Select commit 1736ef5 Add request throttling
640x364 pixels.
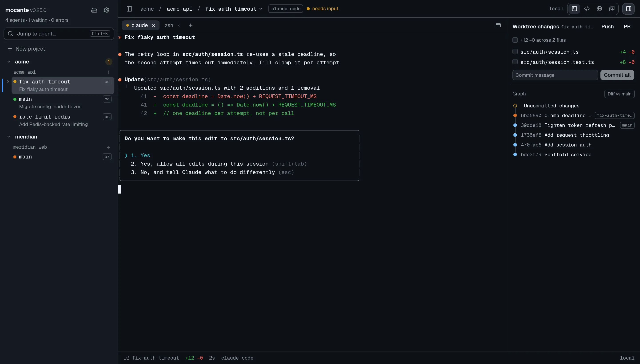[573, 135]
